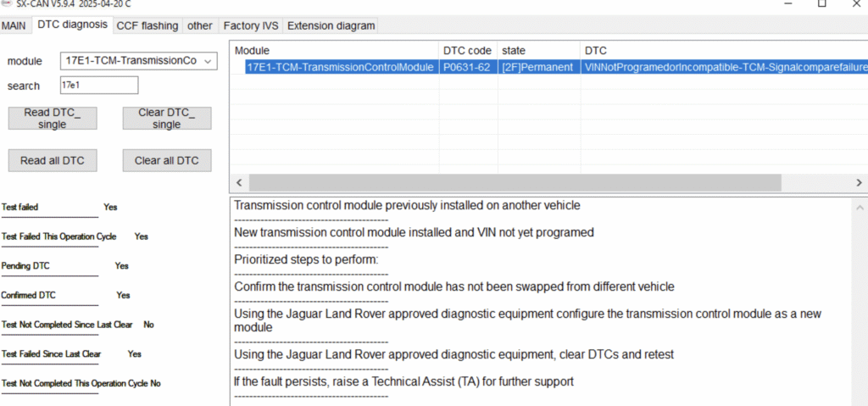Viewport: 868px width, 406px height.
Task: Expand the module dropdown arrow
Action: click(208, 62)
